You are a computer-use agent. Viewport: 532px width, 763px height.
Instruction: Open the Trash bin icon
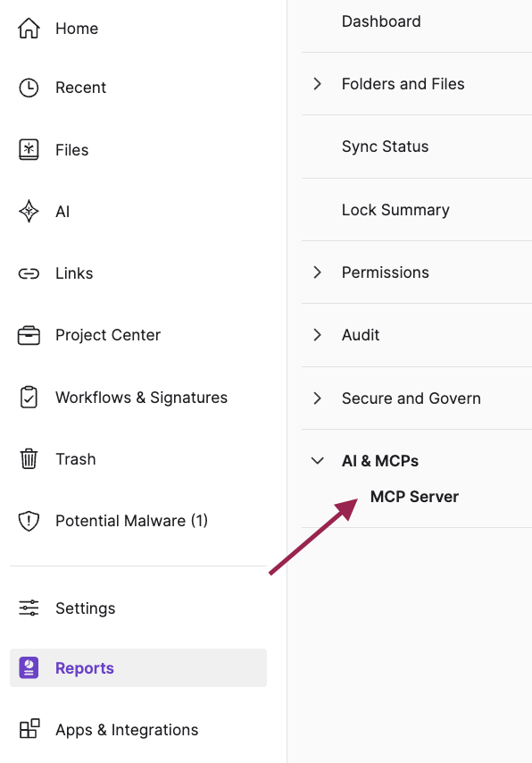[x=29, y=459]
